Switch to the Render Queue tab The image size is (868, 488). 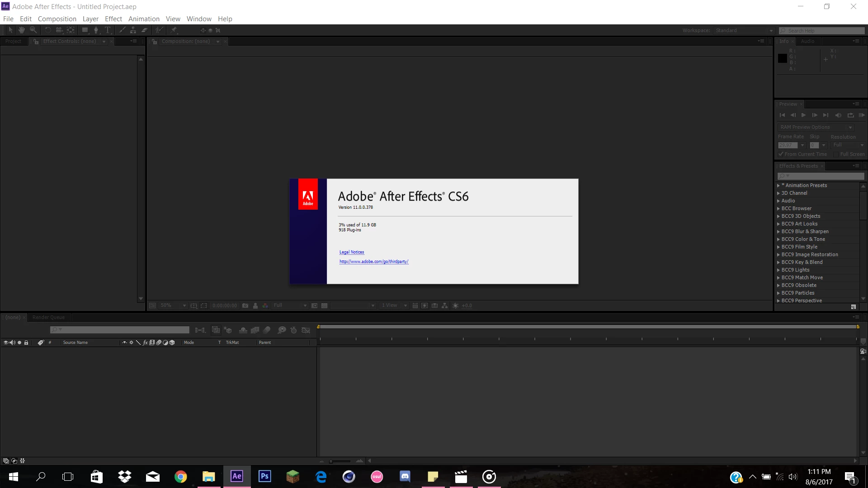[x=48, y=317]
